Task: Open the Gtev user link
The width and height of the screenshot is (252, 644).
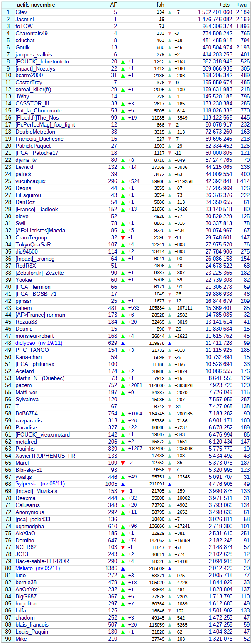Action: (x=21, y=12)
